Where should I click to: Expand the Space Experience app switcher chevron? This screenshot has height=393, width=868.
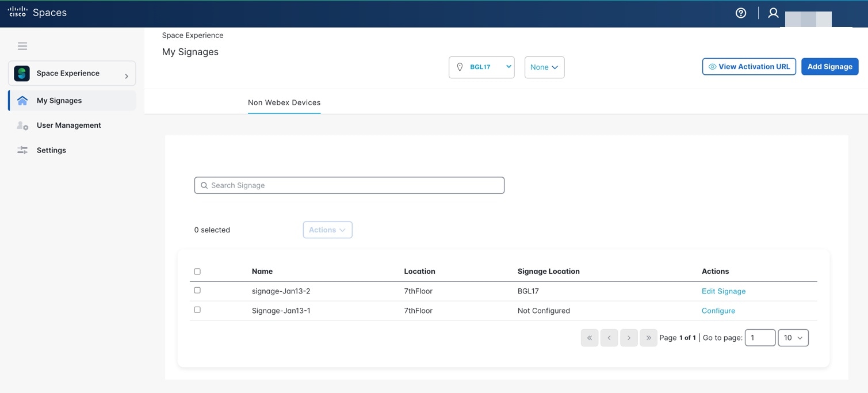[x=127, y=76]
